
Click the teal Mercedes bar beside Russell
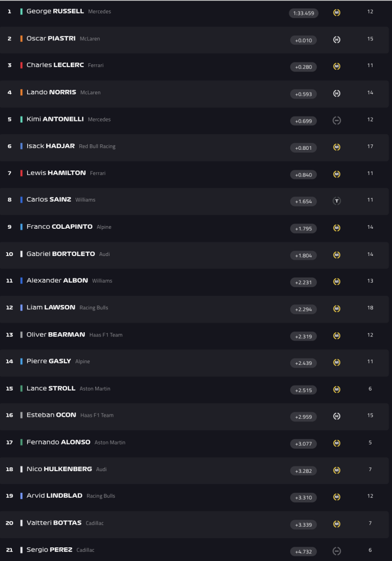tap(21, 11)
